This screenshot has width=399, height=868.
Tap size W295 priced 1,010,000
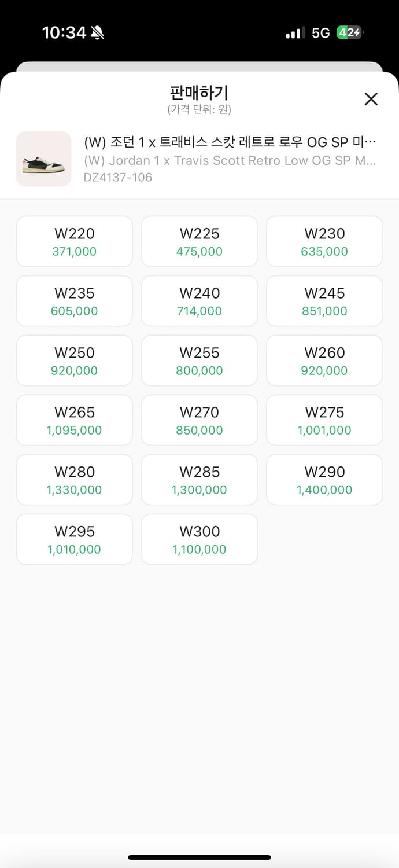pyautogui.click(x=75, y=539)
